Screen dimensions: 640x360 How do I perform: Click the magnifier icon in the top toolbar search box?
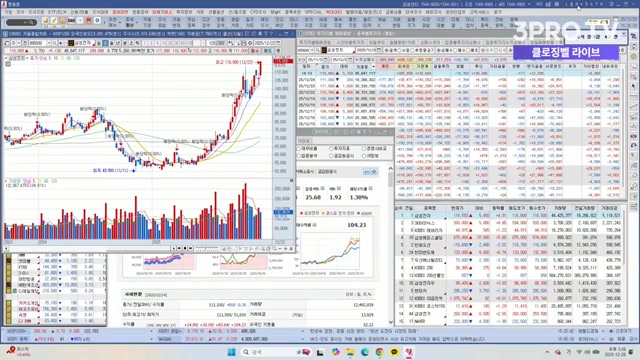(31, 22)
